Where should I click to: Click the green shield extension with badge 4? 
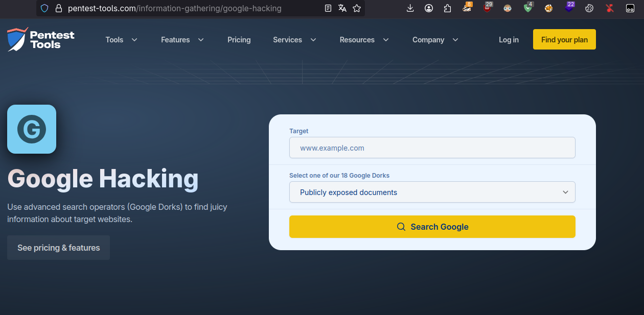[x=528, y=7]
